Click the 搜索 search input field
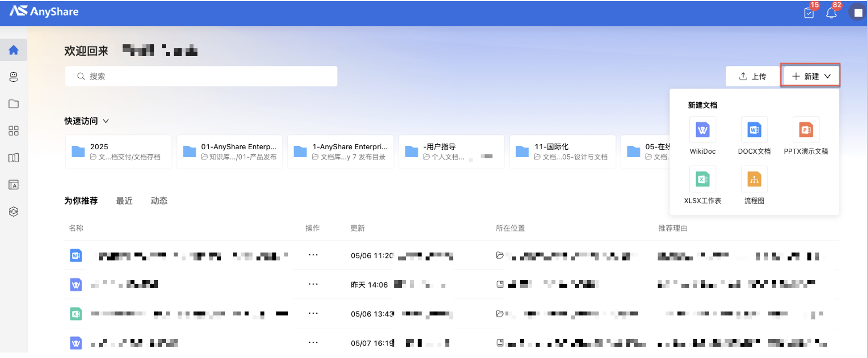The image size is (868, 358). tap(201, 76)
